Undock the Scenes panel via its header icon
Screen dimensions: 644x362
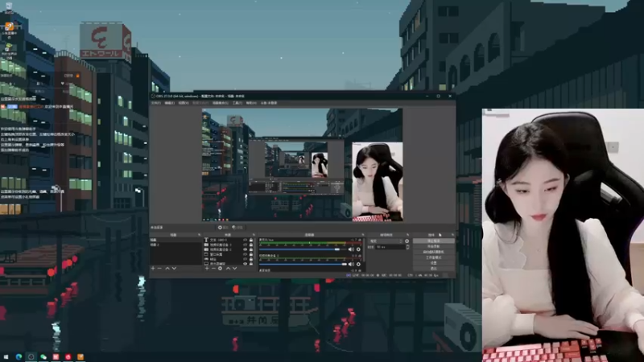(199, 235)
